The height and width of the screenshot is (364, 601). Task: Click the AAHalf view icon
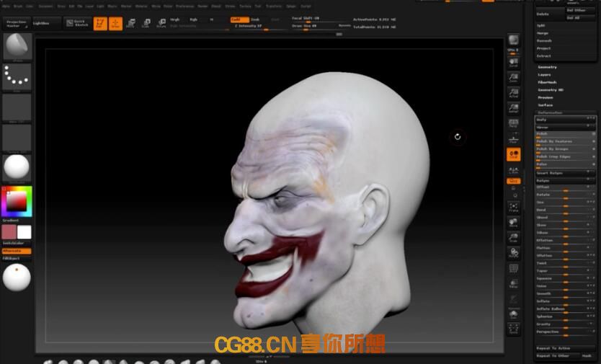(x=513, y=109)
